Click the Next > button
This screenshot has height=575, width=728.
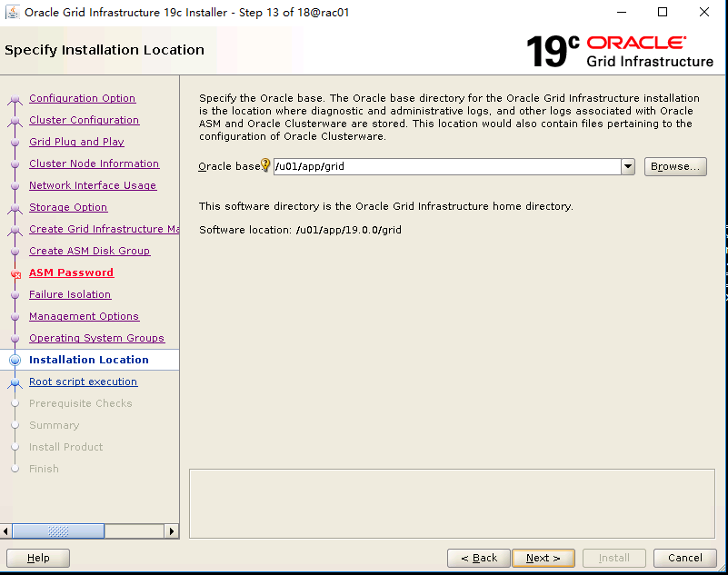pos(544,558)
